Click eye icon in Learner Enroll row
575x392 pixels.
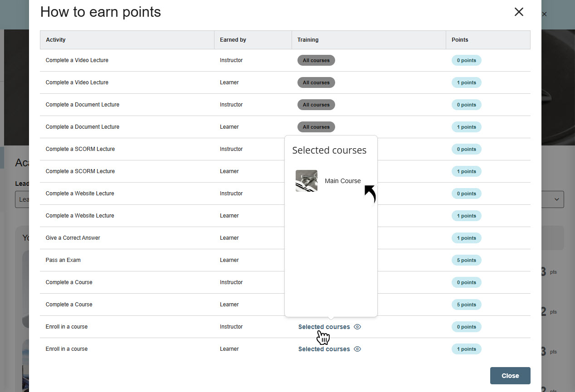pyautogui.click(x=357, y=349)
